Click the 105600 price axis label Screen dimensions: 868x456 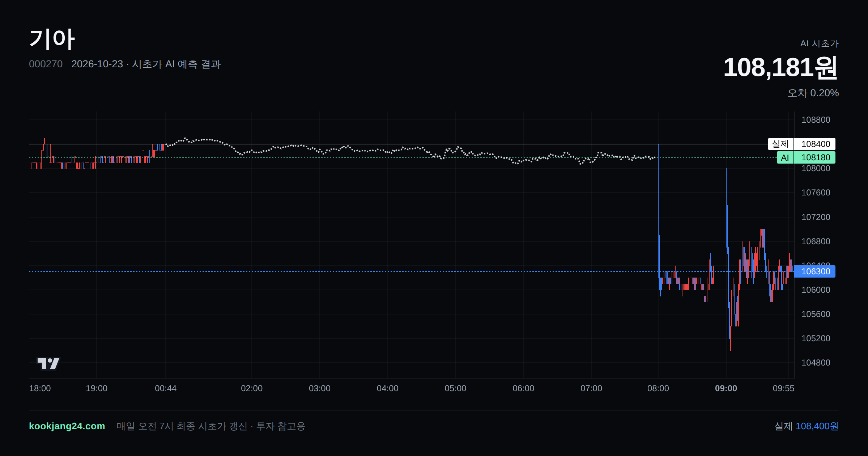(x=816, y=314)
